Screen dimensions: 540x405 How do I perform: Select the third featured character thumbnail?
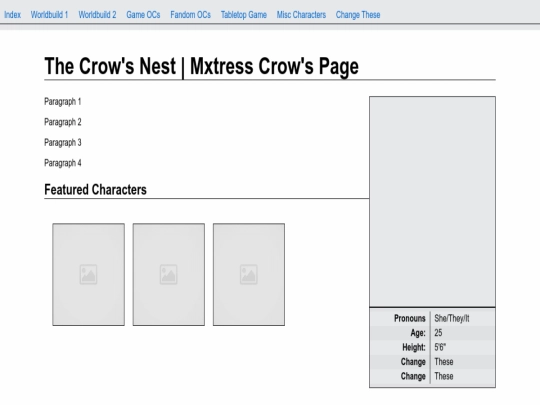coord(249,274)
